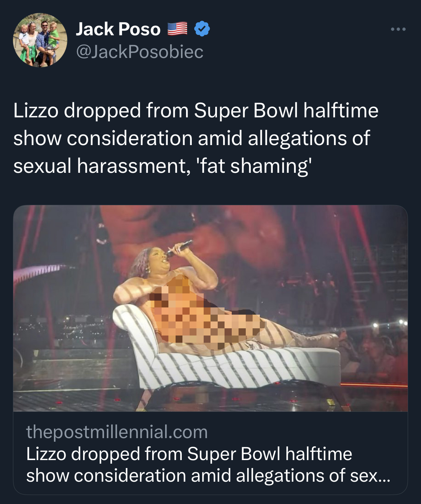Open the @JackPosobiec handle link
This screenshot has height=504, width=421.
(140, 52)
